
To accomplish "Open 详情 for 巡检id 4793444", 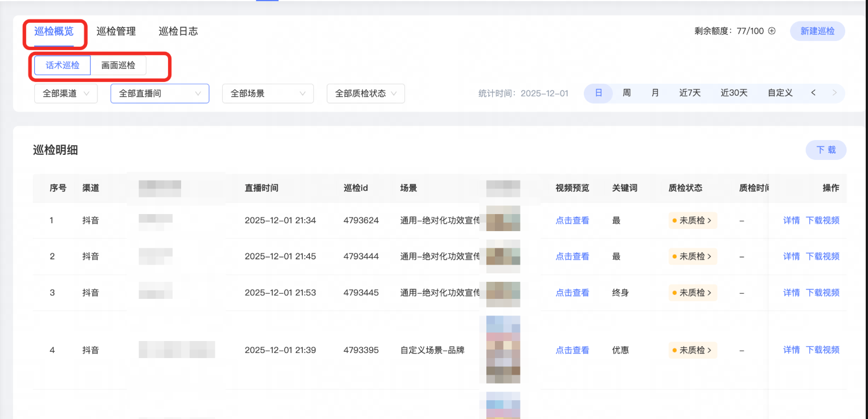I will [x=792, y=256].
